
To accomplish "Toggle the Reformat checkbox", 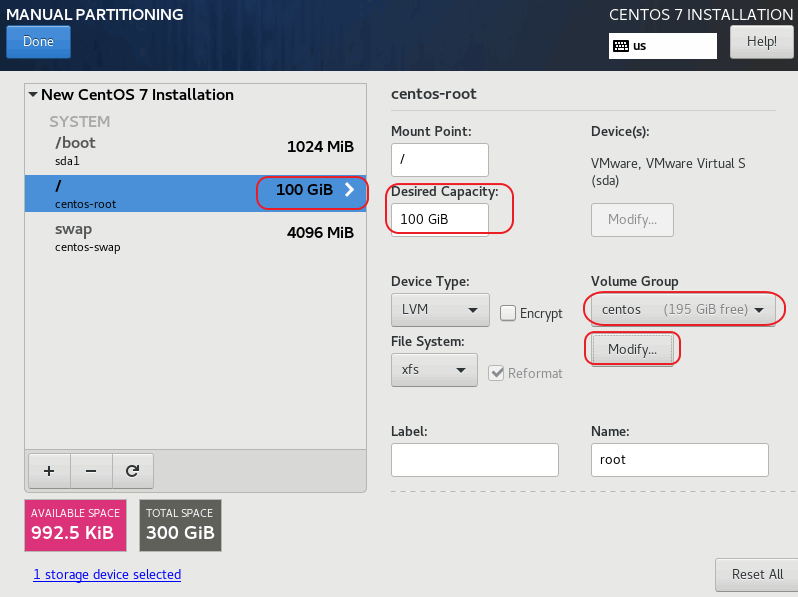I will pos(496,373).
